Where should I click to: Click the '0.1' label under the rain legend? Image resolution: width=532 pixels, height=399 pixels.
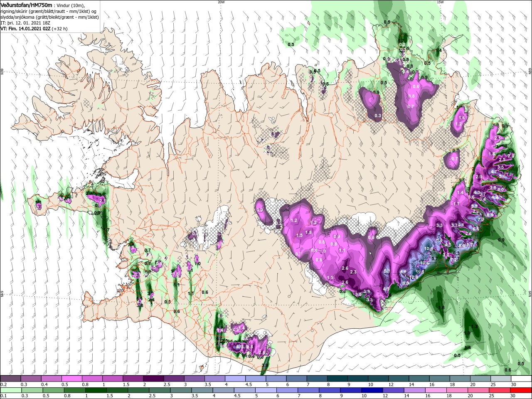pos(4,396)
